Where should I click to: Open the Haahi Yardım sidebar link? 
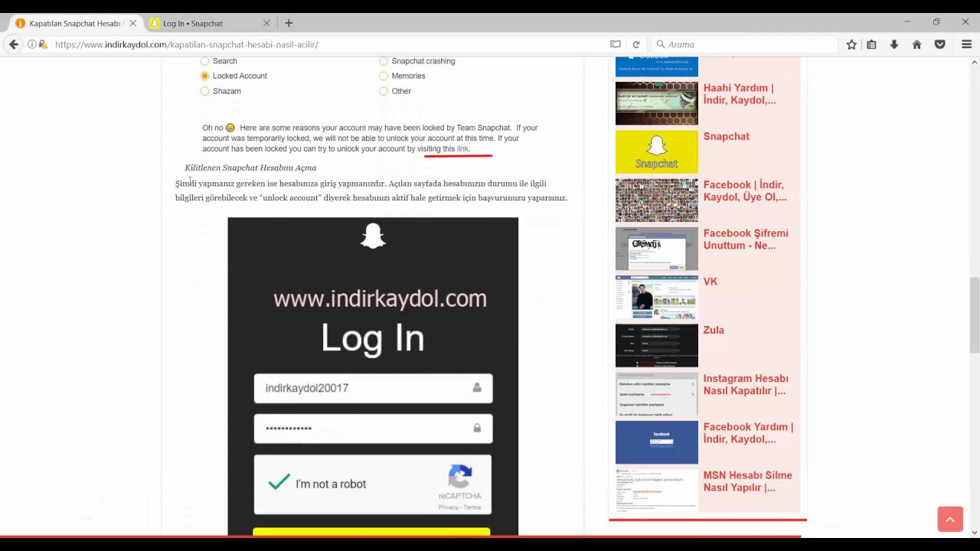[x=740, y=94]
